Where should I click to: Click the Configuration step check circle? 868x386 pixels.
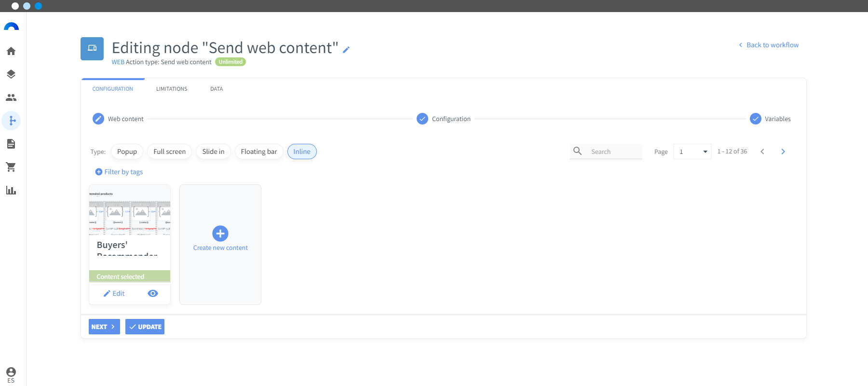tap(422, 119)
